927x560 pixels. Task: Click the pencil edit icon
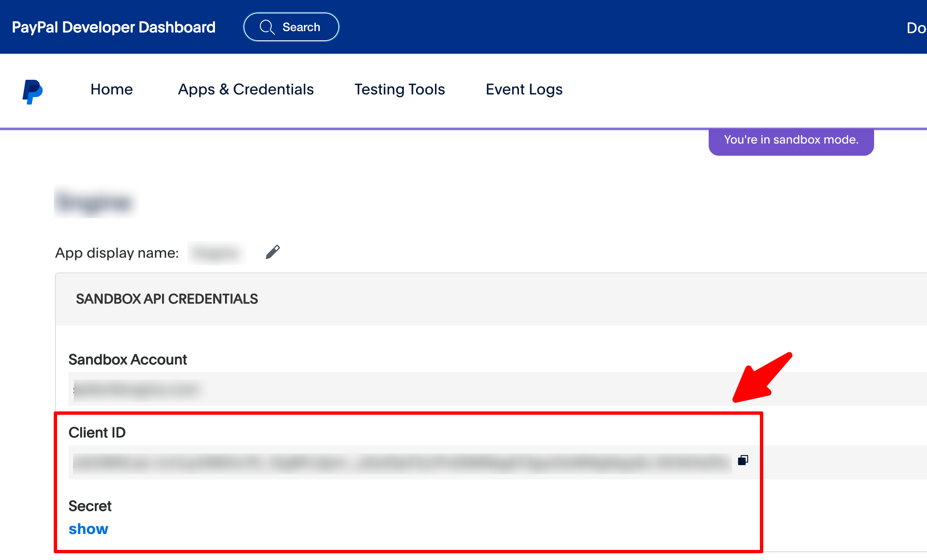[x=273, y=252]
